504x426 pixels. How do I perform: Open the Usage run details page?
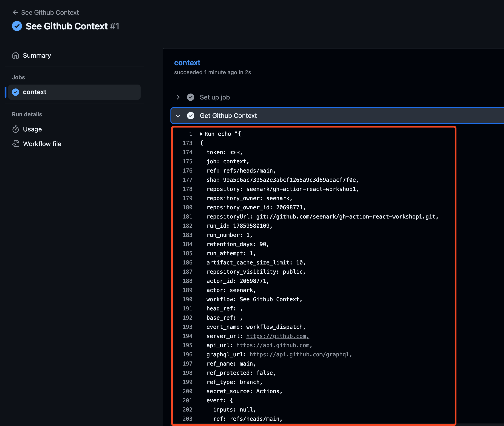pos(32,129)
